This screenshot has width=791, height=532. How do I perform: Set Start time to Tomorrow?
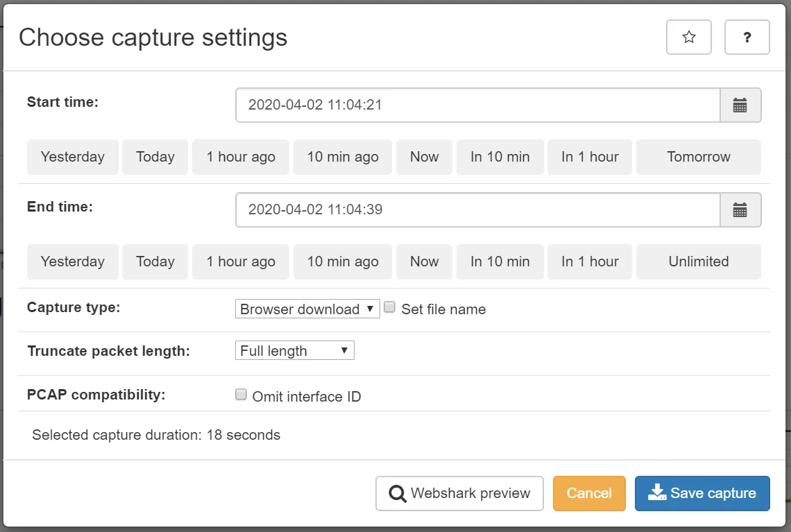pos(698,157)
